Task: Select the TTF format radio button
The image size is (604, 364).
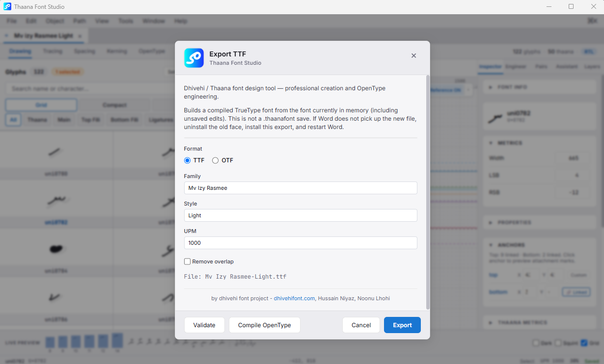Action: [187, 160]
